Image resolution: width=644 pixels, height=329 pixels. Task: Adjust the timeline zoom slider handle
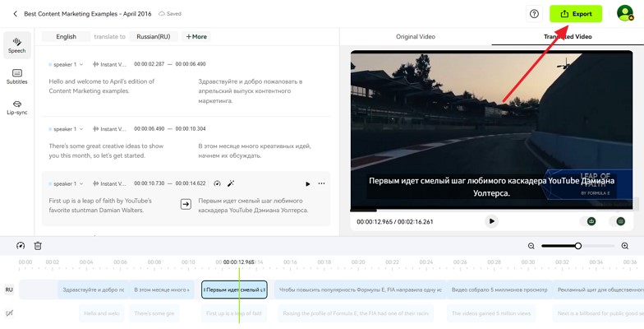coord(578,246)
